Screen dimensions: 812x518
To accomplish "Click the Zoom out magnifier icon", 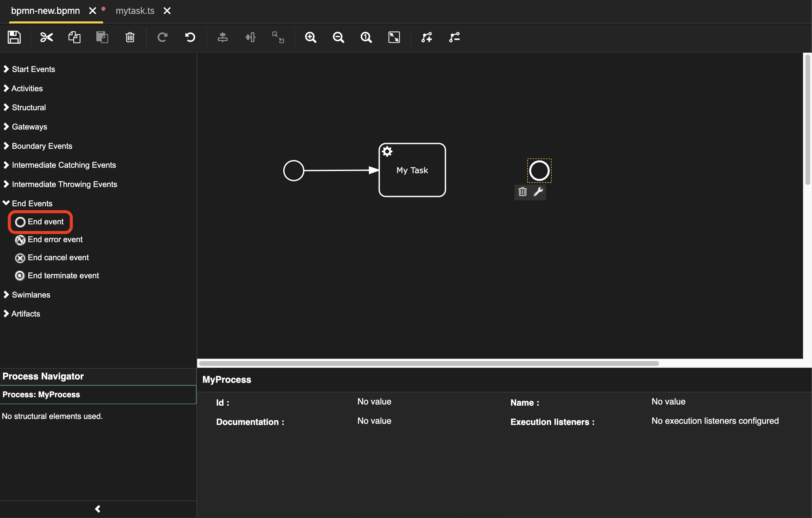I will click(x=338, y=37).
